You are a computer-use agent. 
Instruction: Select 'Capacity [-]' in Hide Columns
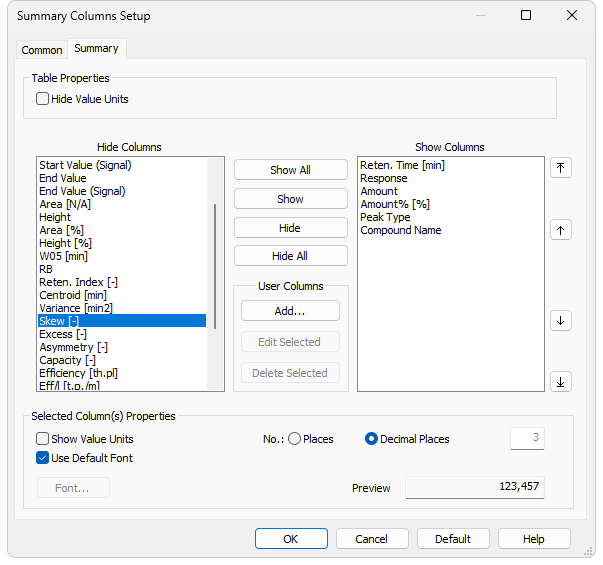pos(122,360)
